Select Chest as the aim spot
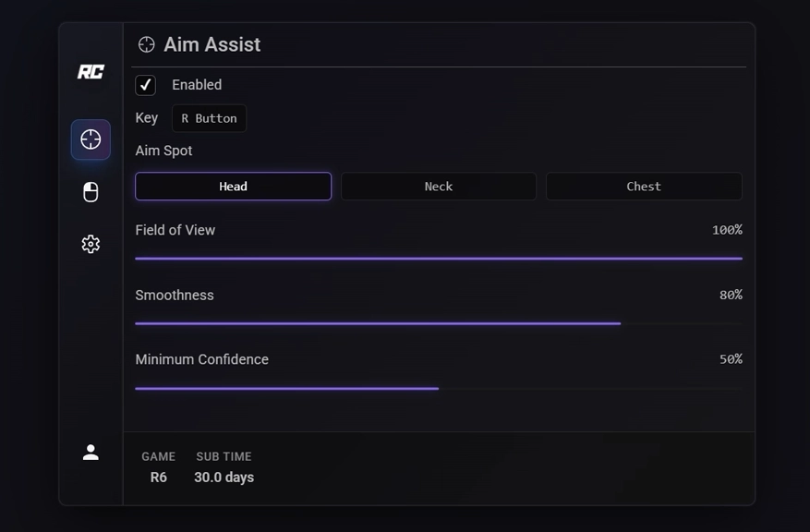 [644, 187]
